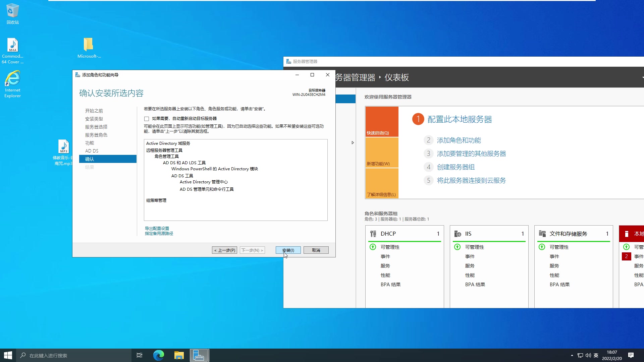Click the Server Manager title bar icon

click(x=288, y=61)
